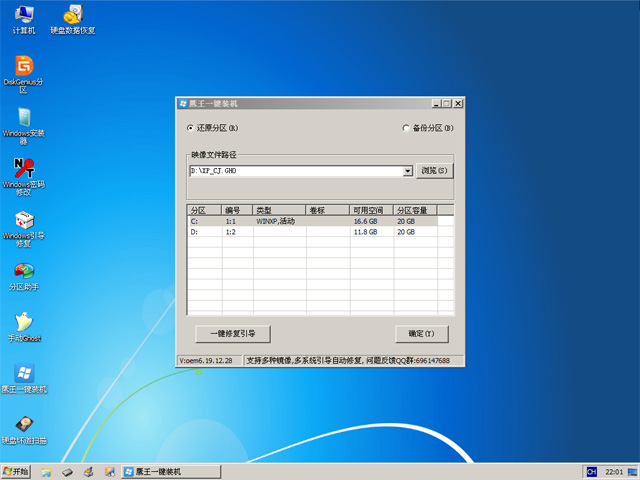
Task: Select the 还原分区 radio button
Action: [191, 128]
